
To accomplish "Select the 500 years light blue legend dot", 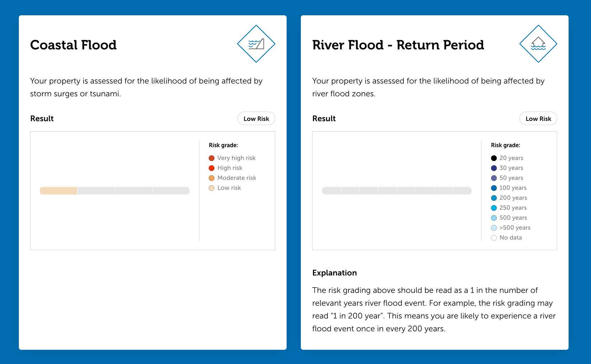I will click(494, 218).
